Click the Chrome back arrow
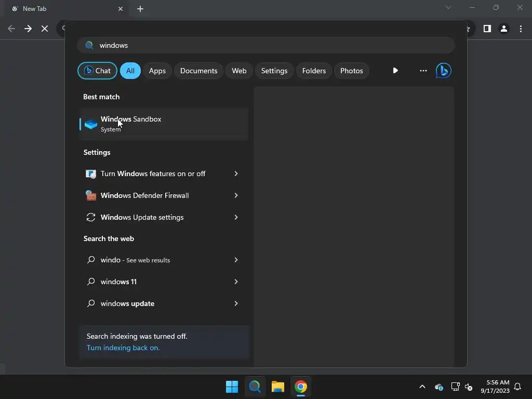The width and height of the screenshot is (532, 399). click(11, 29)
